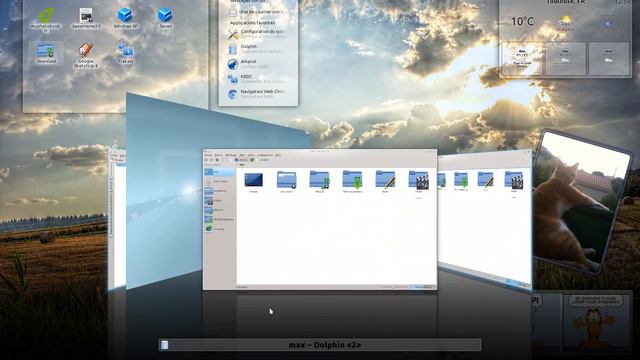
Task: Open the pencil folder in rear right Dolphin window
Action: click(x=486, y=182)
